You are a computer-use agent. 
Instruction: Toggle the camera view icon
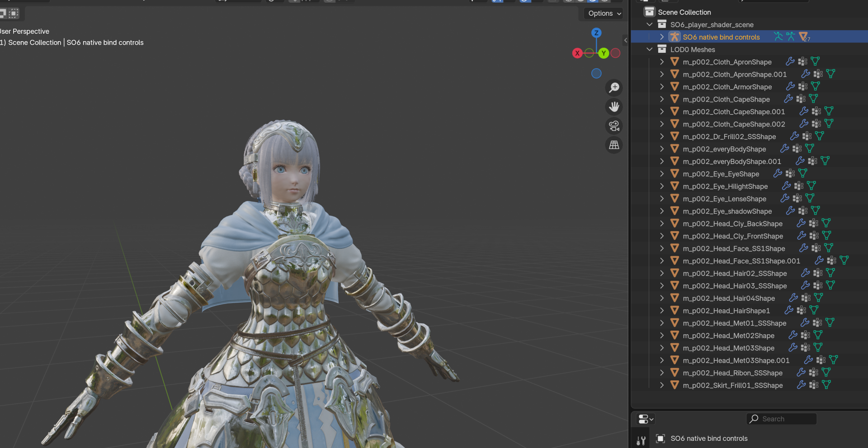pyautogui.click(x=614, y=126)
